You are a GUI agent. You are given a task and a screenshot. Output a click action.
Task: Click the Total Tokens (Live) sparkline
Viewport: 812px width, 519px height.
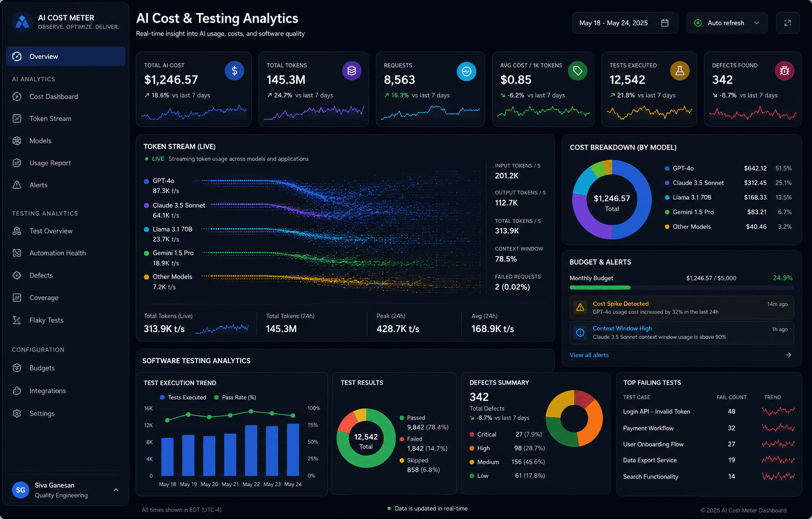point(222,328)
